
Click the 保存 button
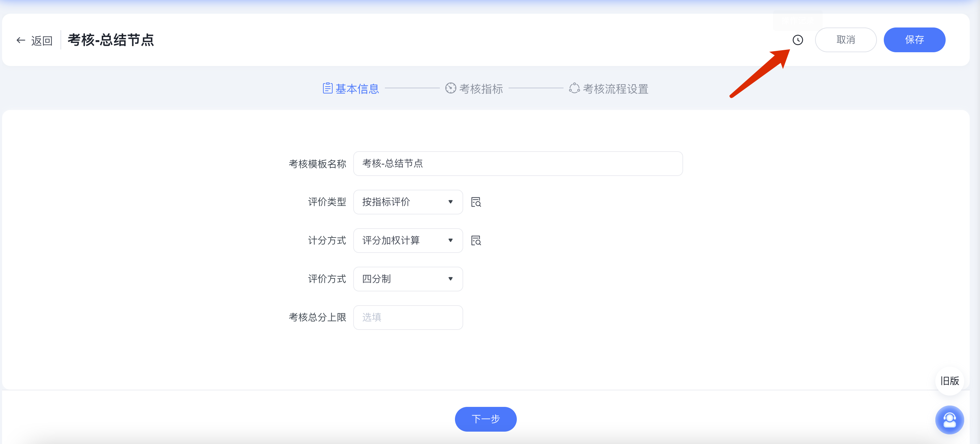pos(914,40)
